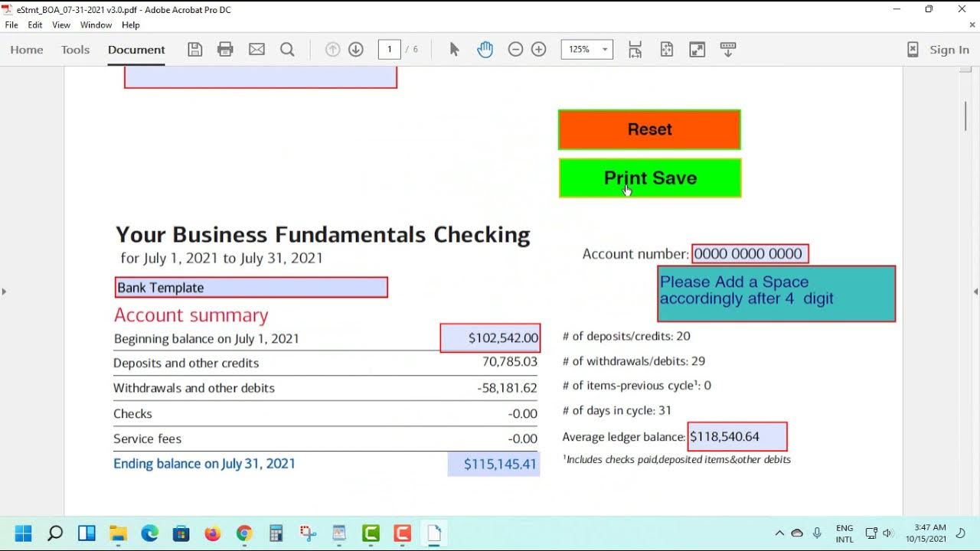Screen dimensions: 980x551
Task: Click the Account number field
Action: pyautogui.click(x=750, y=254)
